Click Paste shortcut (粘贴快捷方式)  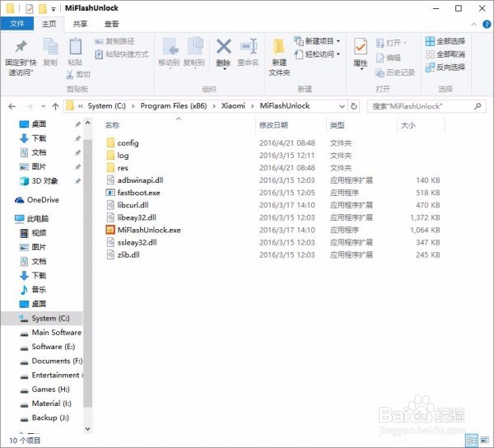122,54
